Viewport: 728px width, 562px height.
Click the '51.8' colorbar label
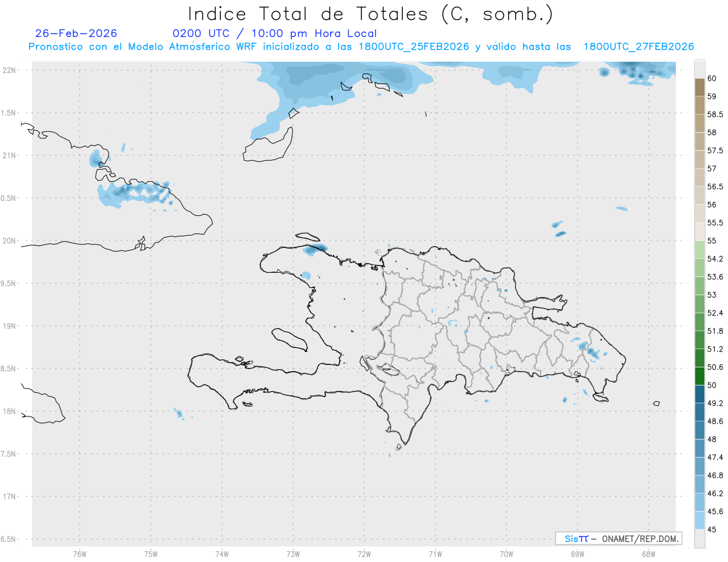[x=715, y=331]
